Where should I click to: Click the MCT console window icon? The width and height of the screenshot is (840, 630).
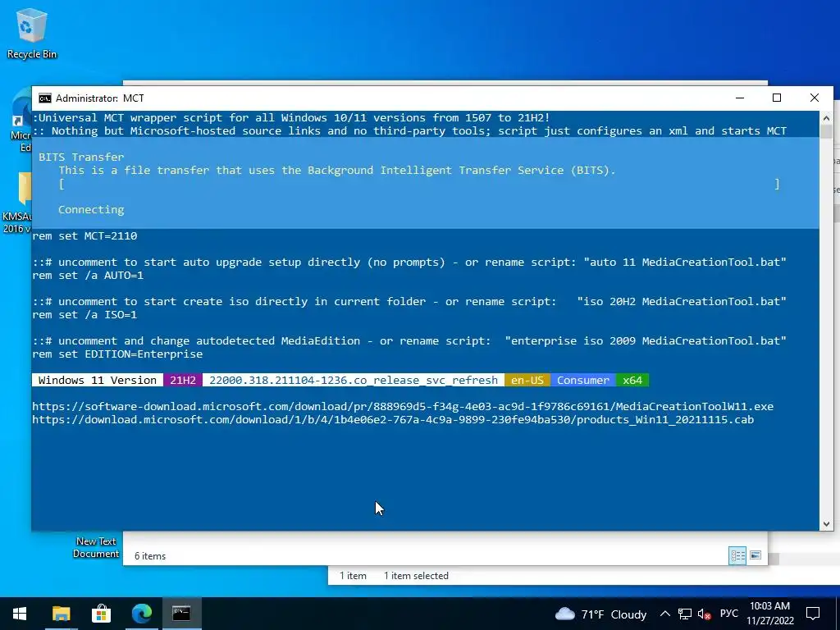pyautogui.click(x=45, y=98)
